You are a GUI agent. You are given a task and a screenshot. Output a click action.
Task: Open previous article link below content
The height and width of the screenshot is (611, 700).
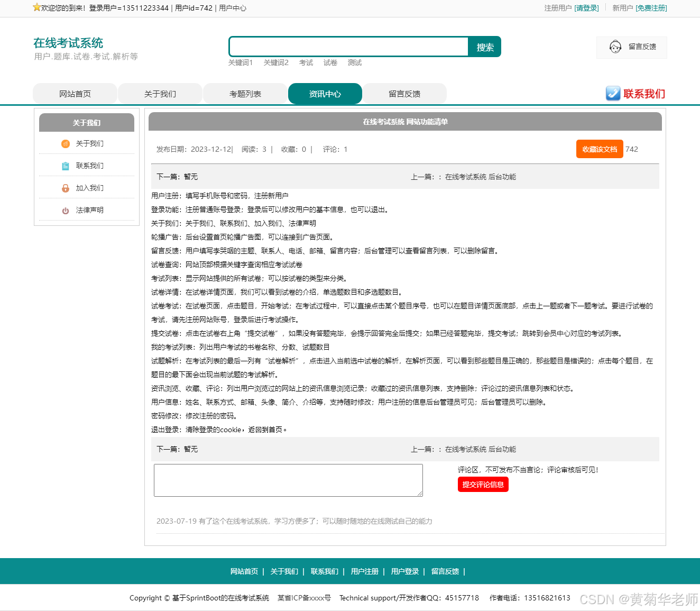481,449
